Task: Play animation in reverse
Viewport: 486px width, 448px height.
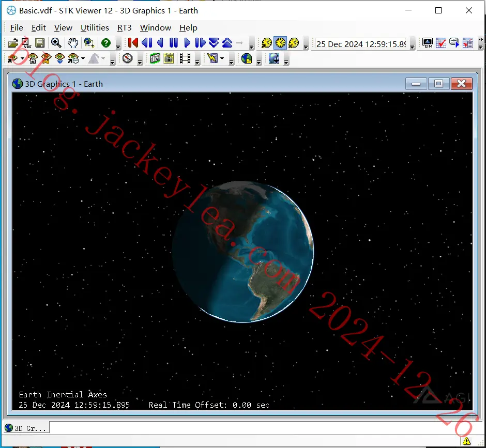Action: [x=160, y=43]
